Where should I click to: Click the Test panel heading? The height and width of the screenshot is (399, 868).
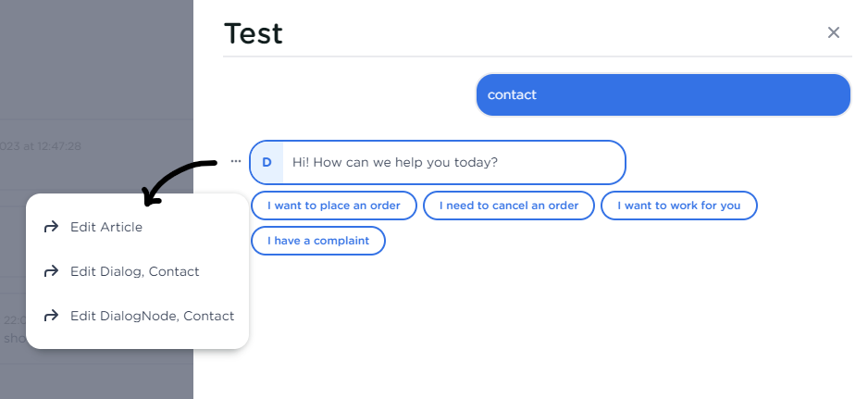(x=254, y=34)
